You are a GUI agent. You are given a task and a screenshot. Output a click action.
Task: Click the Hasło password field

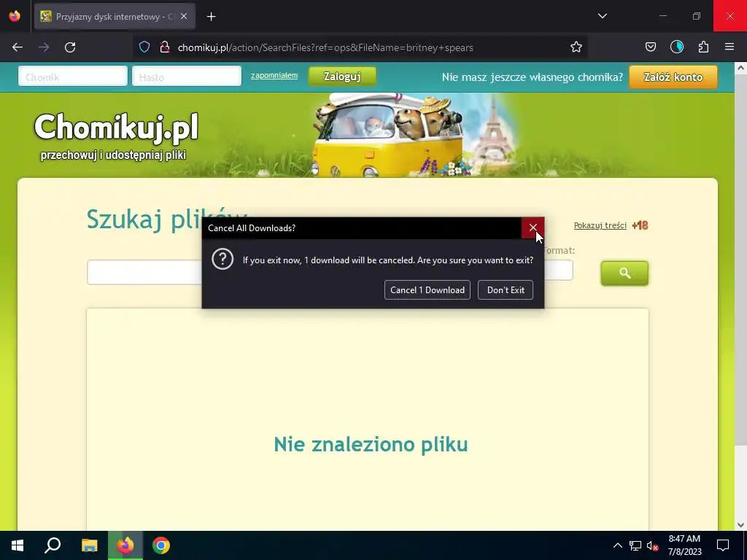pos(187,77)
